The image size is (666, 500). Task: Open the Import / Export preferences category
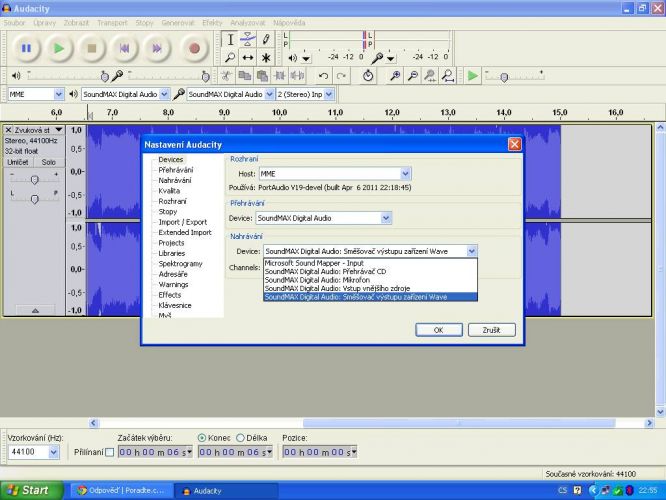coord(183,222)
